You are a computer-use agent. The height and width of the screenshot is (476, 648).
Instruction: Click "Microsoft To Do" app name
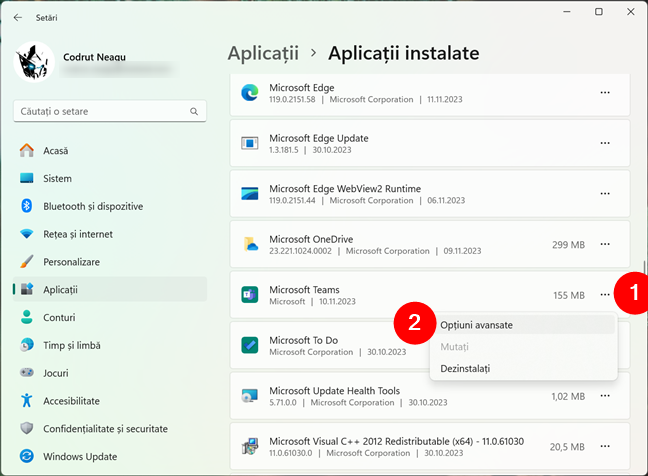[304, 340]
